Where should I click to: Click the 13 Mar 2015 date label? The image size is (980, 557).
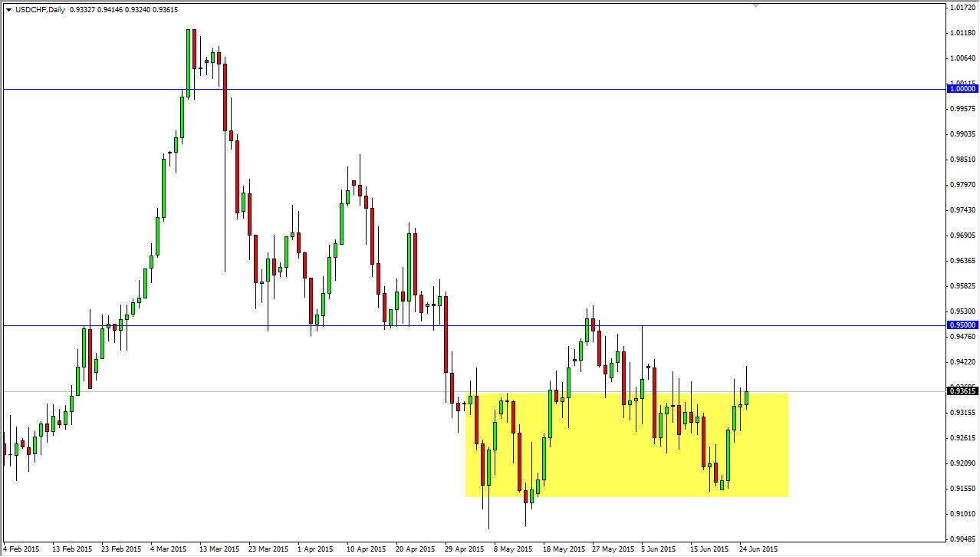(x=220, y=549)
